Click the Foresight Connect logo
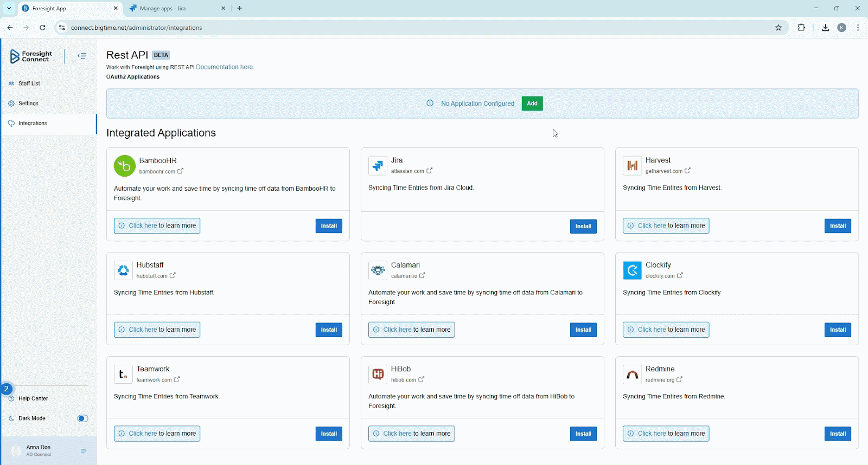868x465 pixels. tap(31, 56)
